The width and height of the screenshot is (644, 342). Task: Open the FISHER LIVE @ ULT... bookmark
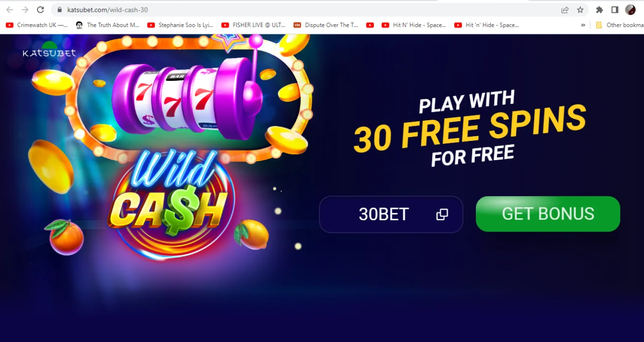click(x=253, y=25)
